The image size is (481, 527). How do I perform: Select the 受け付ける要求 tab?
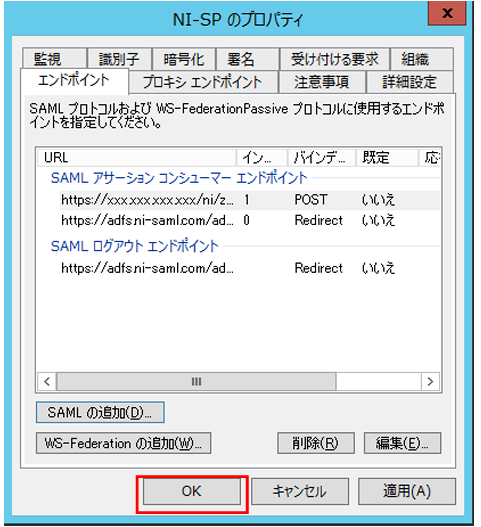[334, 58]
